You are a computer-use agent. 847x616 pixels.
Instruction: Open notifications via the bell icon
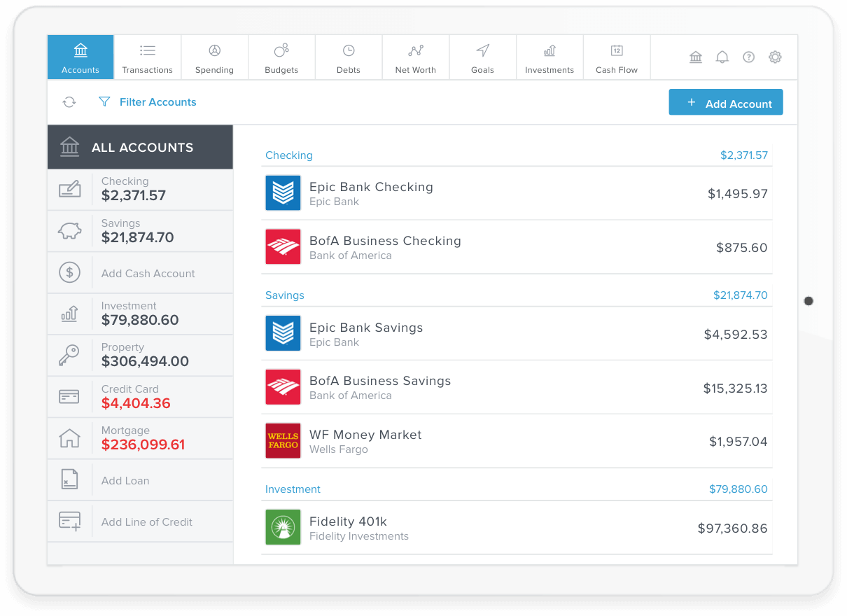point(722,57)
